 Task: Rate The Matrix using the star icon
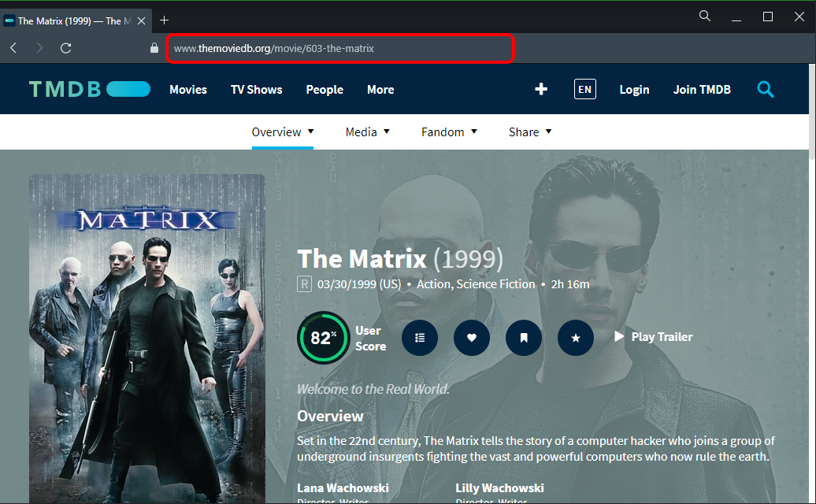[576, 338]
